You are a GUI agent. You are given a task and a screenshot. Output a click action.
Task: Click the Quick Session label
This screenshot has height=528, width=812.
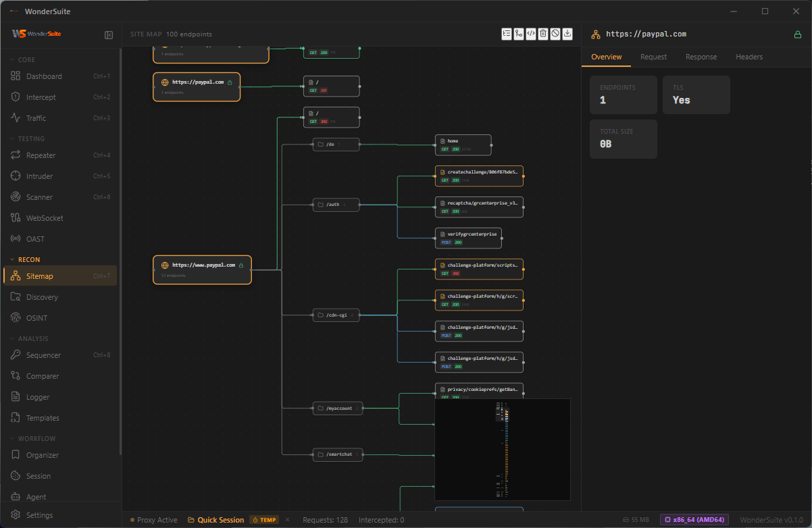216,520
